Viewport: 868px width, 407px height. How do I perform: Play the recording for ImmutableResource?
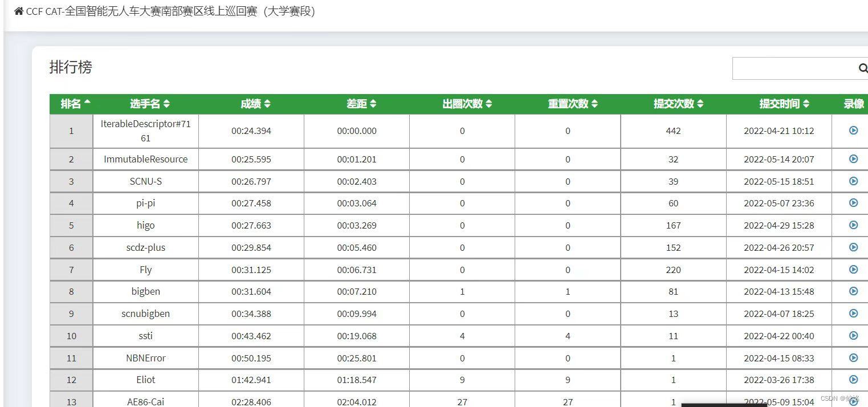click(853, 158)
